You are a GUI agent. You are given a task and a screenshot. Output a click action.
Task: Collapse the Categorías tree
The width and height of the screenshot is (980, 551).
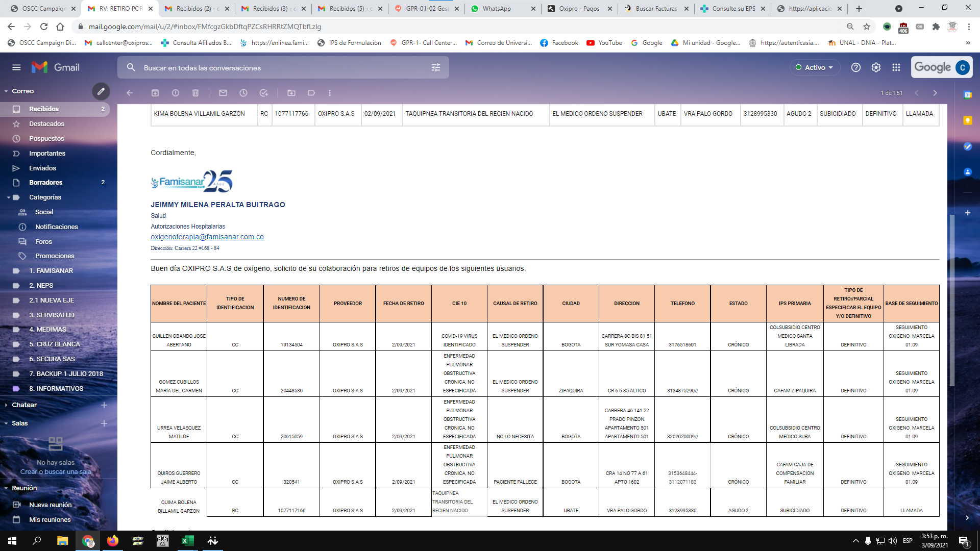coord(9,197)
